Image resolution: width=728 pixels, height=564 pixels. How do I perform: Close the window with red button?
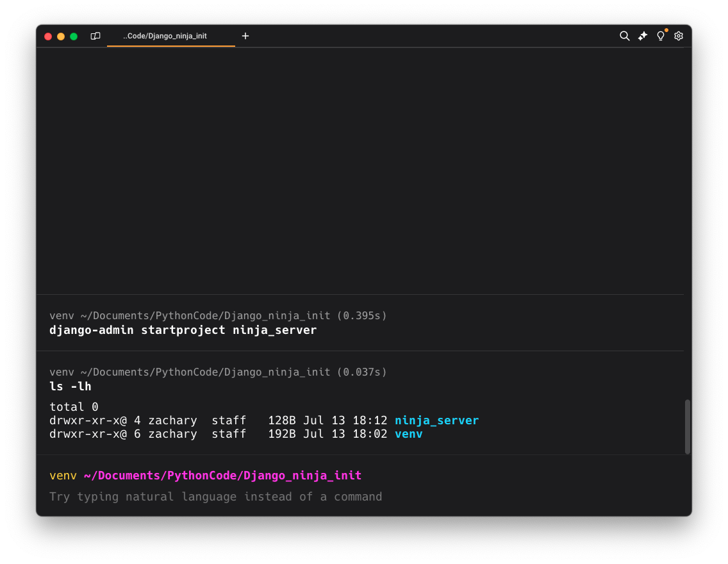[48, 37]
